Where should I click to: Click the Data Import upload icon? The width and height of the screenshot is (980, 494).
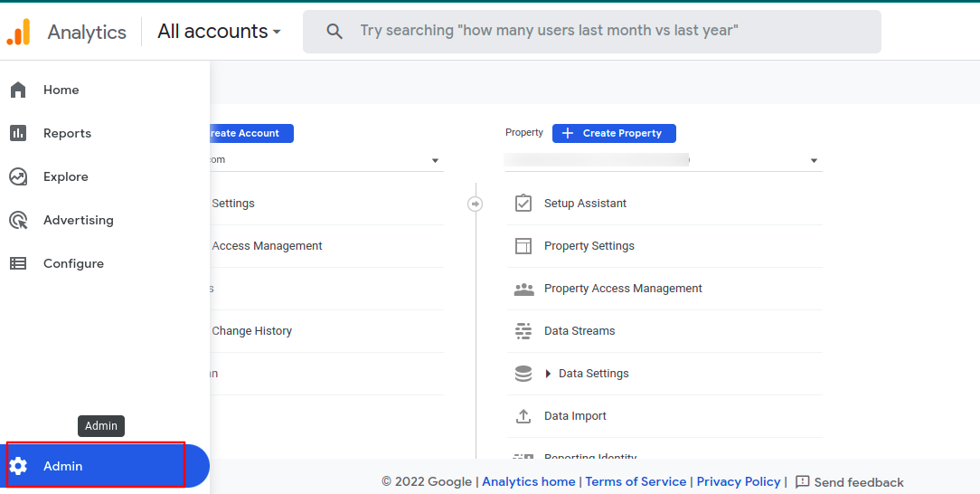click(x=523, y=416)
